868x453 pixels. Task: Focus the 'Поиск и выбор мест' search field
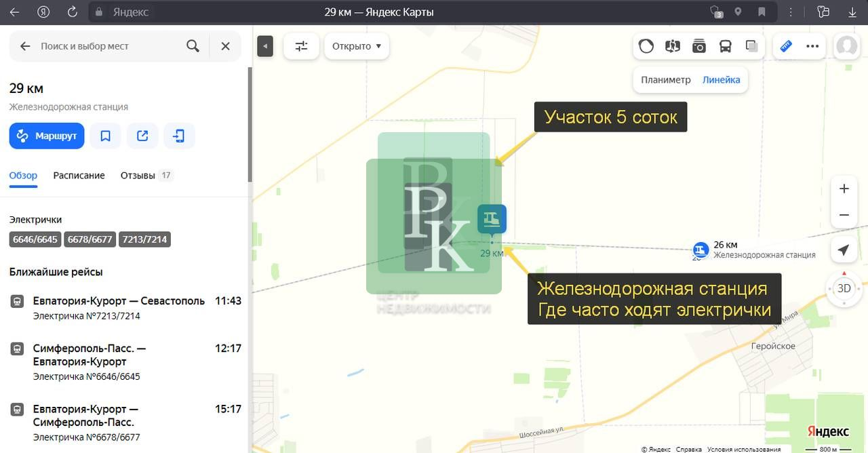[x=108, y=46]
